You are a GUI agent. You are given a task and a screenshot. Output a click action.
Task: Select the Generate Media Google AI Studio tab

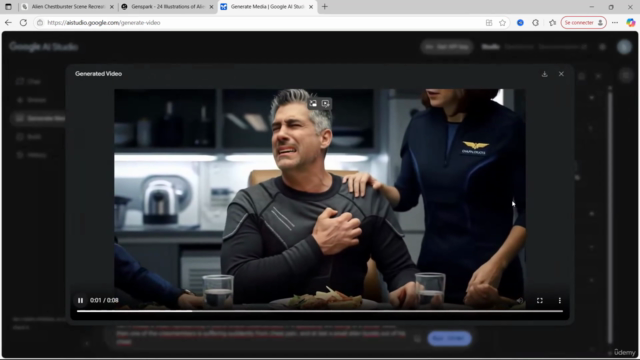(x=267, y=7)
